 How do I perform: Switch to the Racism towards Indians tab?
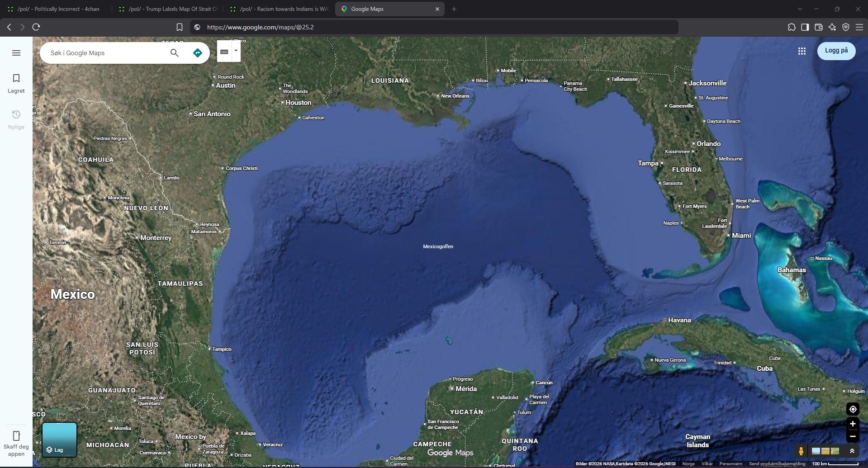click(279, 9)
